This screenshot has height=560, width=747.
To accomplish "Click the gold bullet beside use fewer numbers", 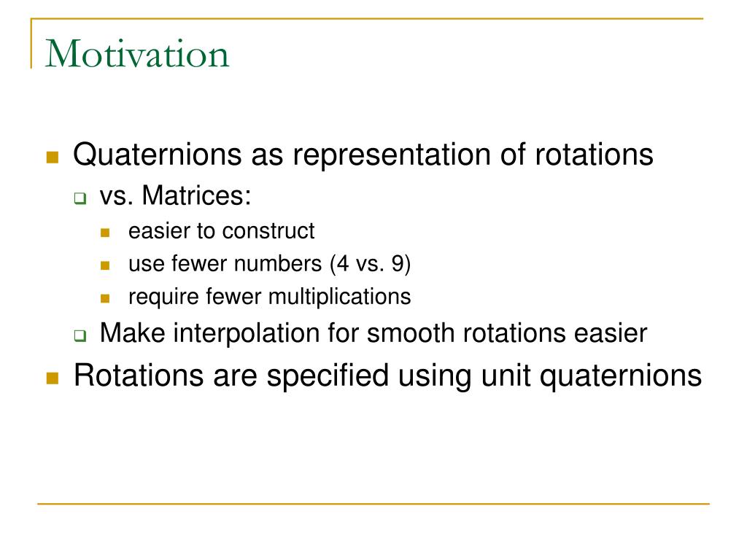I will click(105, 265).
